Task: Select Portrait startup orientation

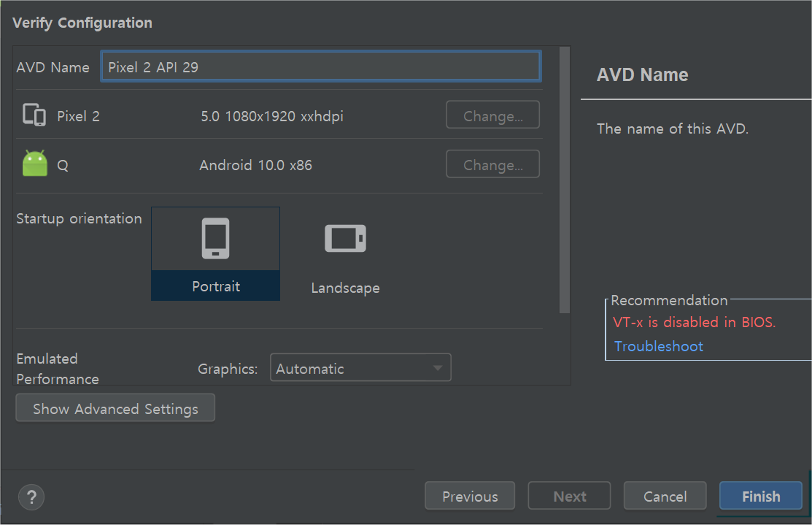Action: pyautogui.click(x=215, y=254)
